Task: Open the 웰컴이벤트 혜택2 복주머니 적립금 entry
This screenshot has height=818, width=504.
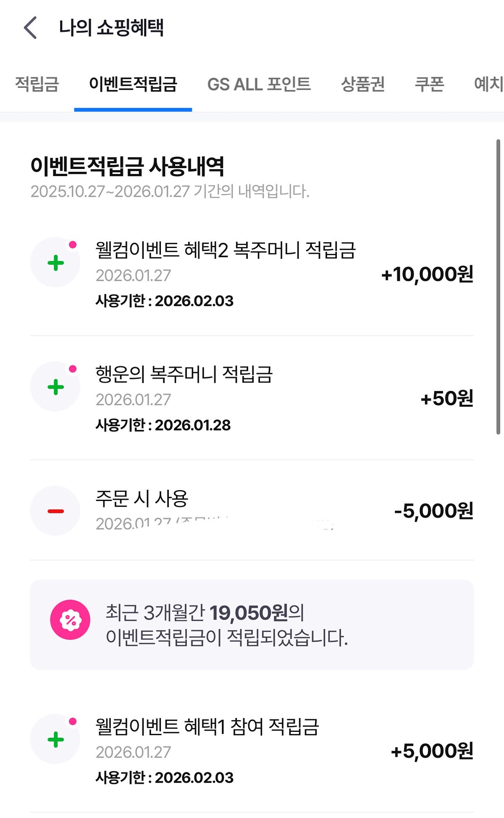Action: (x=226, y=250)
